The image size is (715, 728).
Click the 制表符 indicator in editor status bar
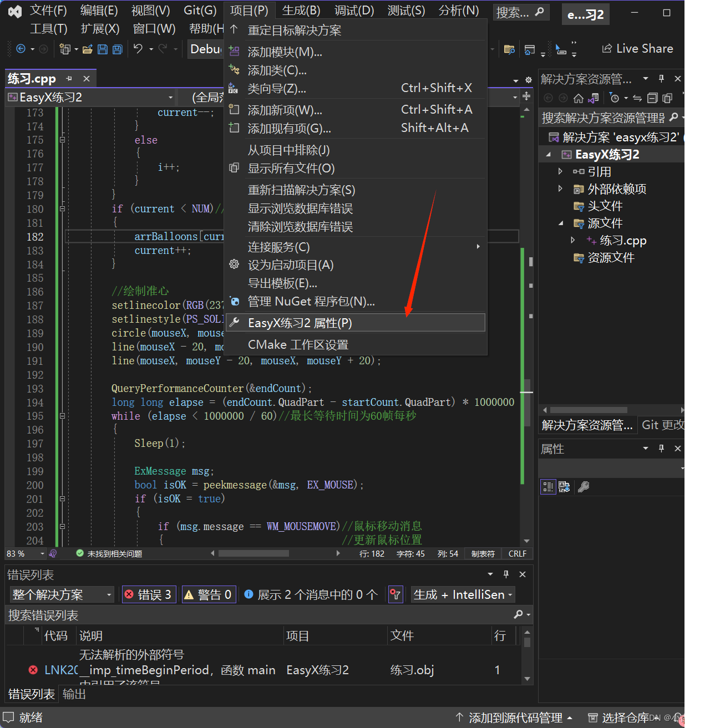point(483,553)
